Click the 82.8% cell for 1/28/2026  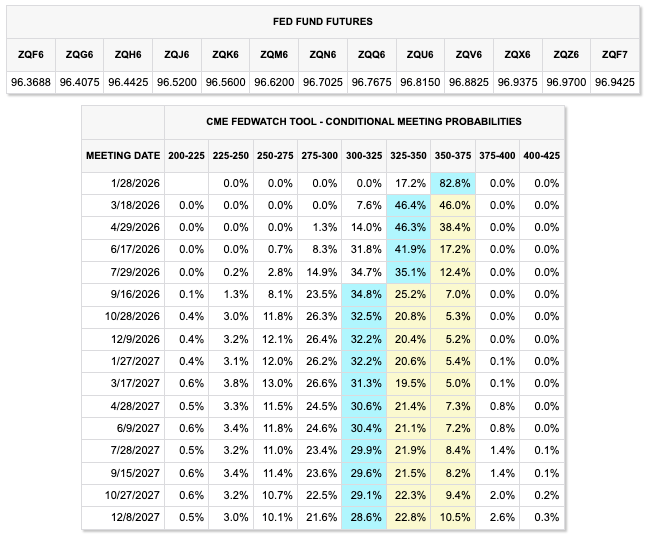(453, 183)
